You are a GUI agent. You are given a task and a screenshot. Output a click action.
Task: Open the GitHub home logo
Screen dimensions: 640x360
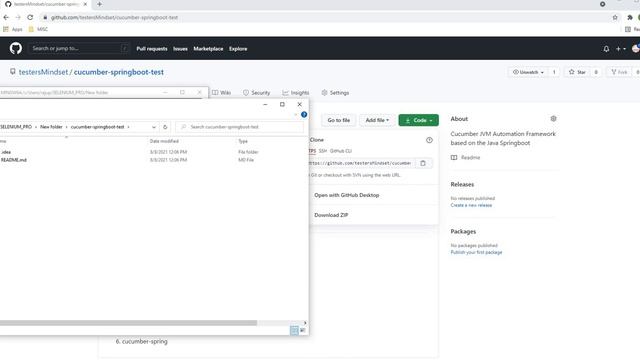16,49
